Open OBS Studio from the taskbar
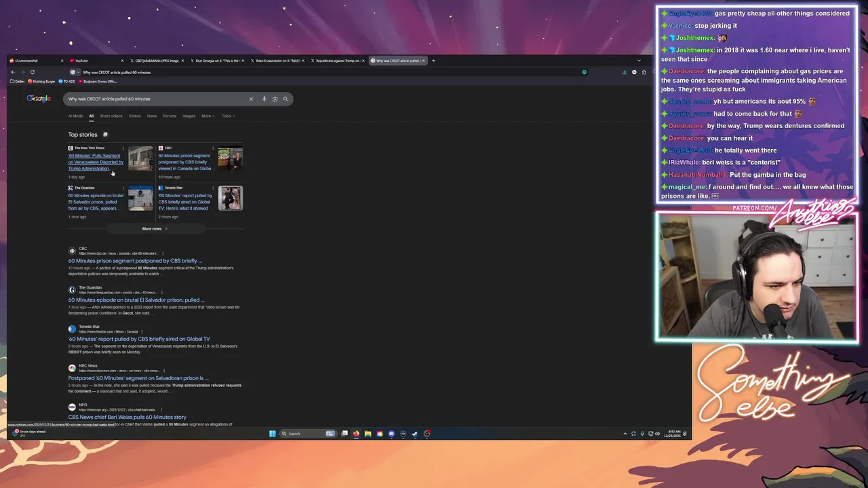Viewport: 868px width, 488px height. click(427, 434)
